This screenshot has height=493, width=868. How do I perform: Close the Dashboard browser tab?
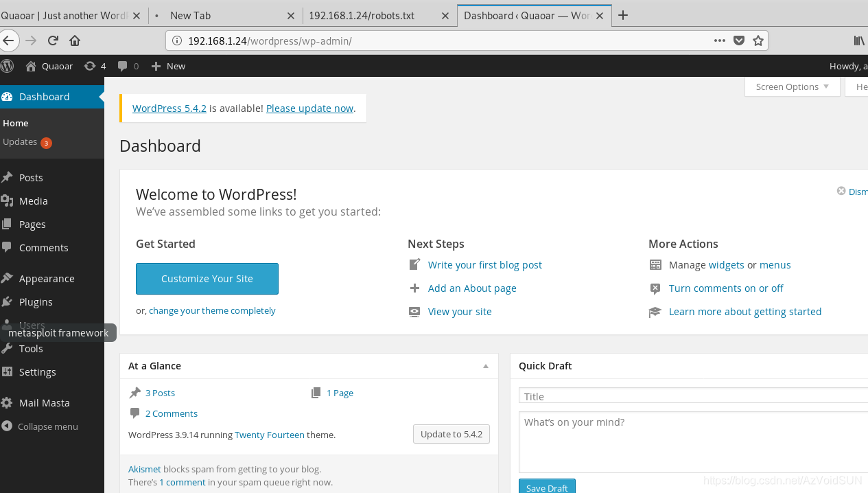pos(600,15)
